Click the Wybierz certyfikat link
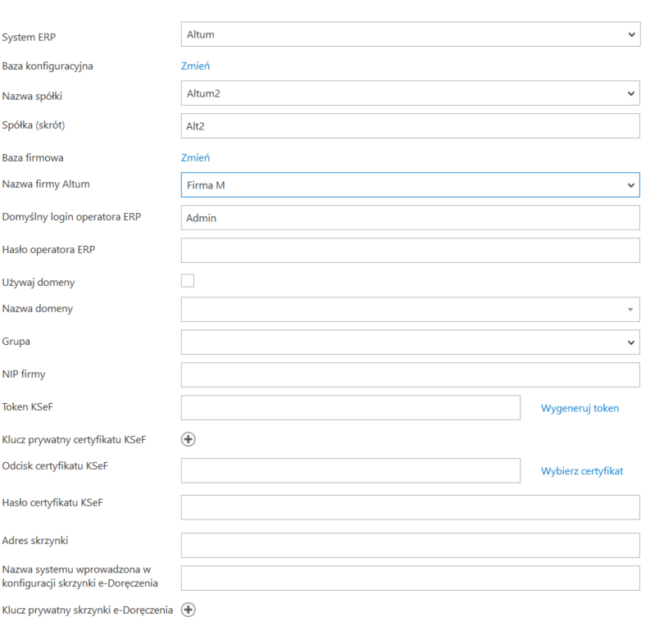 pos(581,471)
